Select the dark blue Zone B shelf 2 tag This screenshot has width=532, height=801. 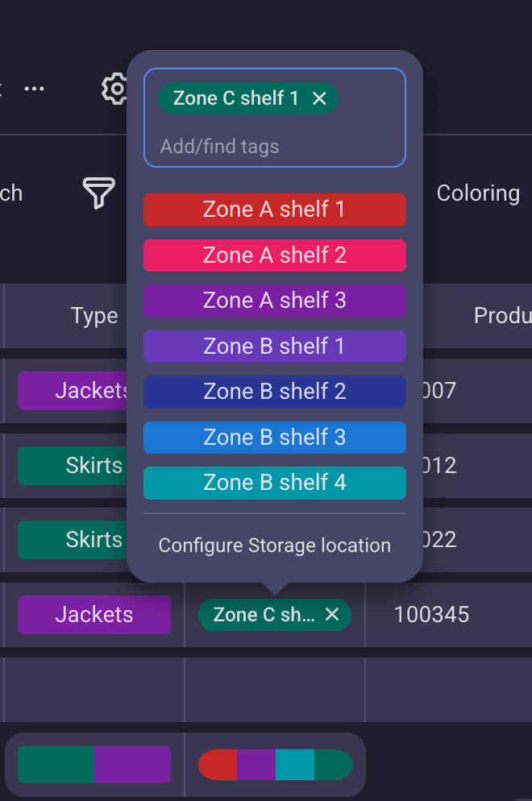point(274,392)
